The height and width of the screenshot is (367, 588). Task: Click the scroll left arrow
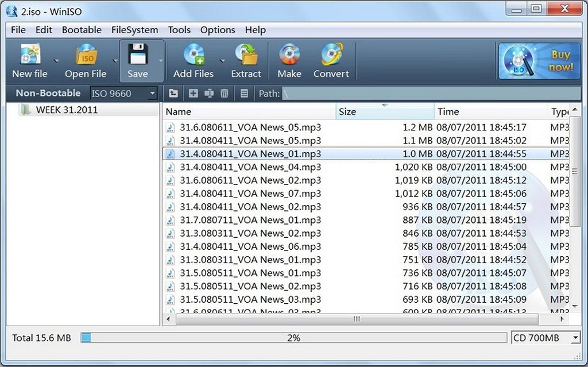168,319
